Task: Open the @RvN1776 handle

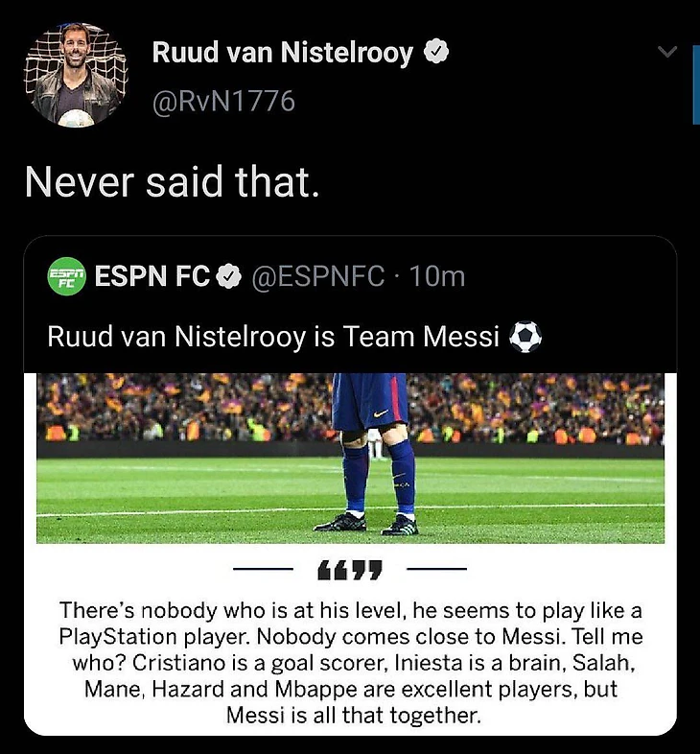Action: click(x=223, y=101)
